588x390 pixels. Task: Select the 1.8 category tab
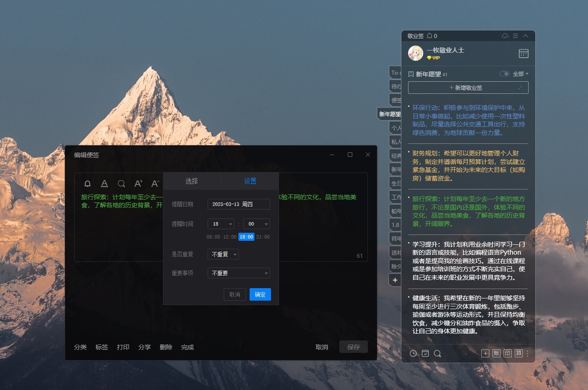(396, 225)
